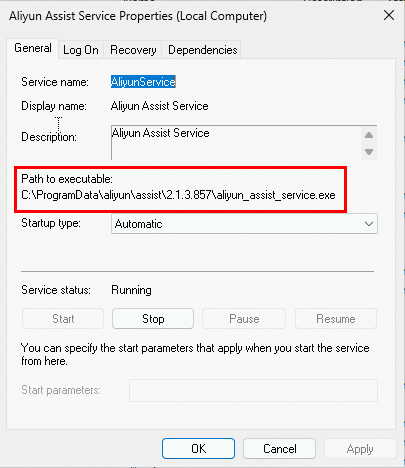Screen dimensions: 405x468
Task: Click the Apply button
Action: 360,449
